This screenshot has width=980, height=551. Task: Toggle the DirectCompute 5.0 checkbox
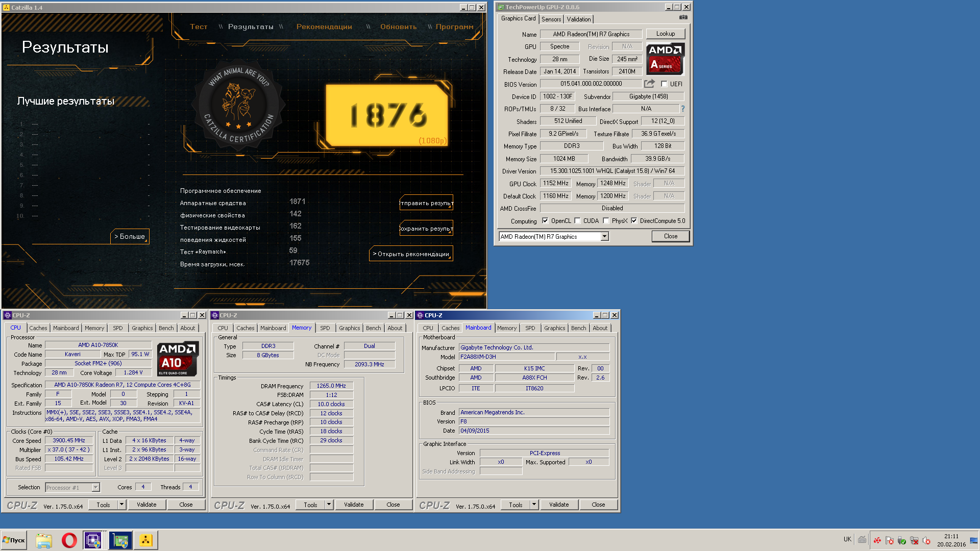634,221
